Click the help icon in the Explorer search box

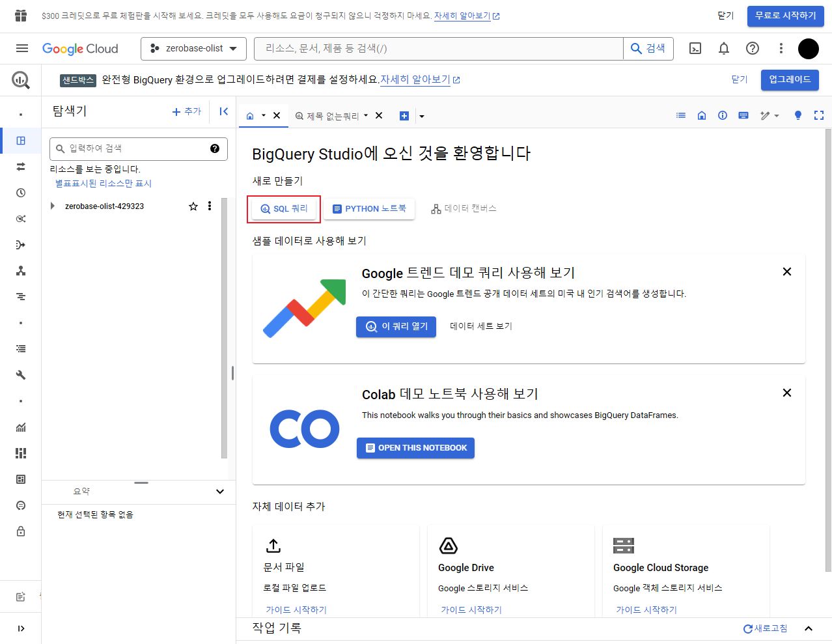tap(215, 148)
